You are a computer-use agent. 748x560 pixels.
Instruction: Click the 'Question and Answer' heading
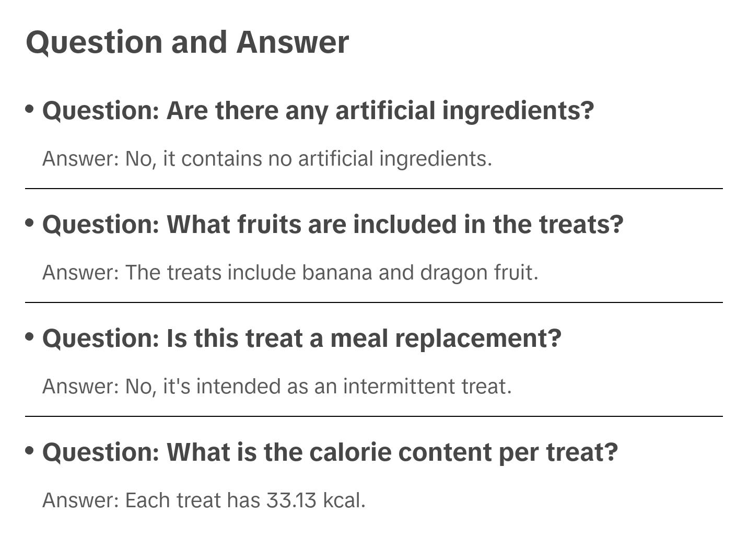point(187,42)
